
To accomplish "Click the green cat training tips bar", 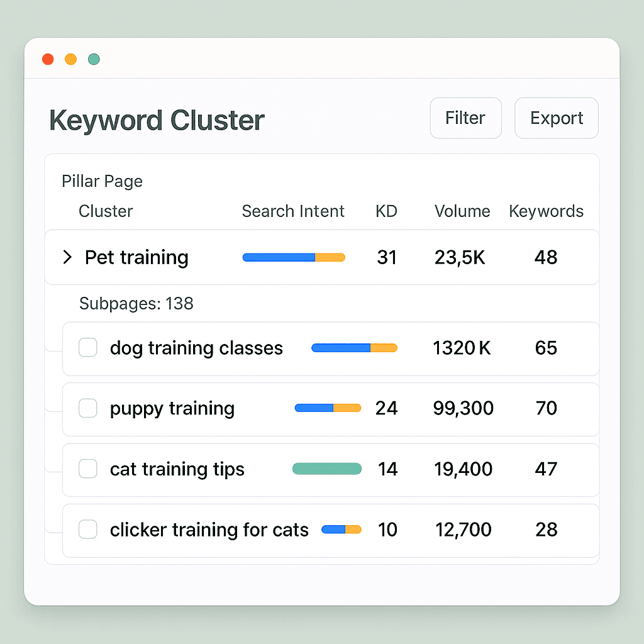I will [x=327, y=469].
